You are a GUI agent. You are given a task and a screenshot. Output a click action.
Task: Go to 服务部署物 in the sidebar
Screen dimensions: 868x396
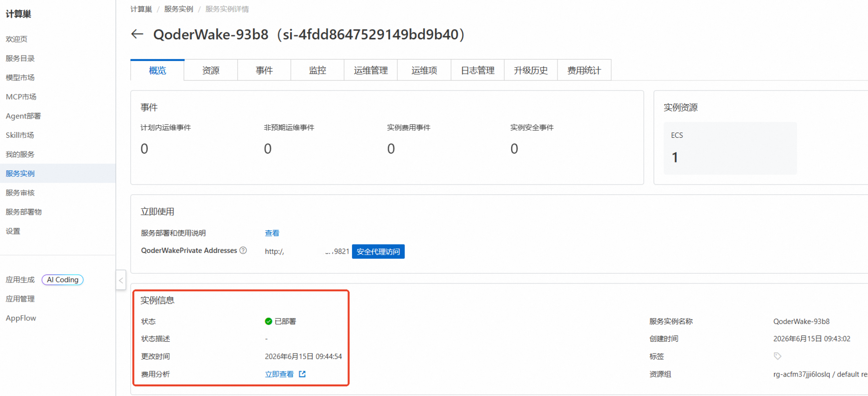click(24, 212)
